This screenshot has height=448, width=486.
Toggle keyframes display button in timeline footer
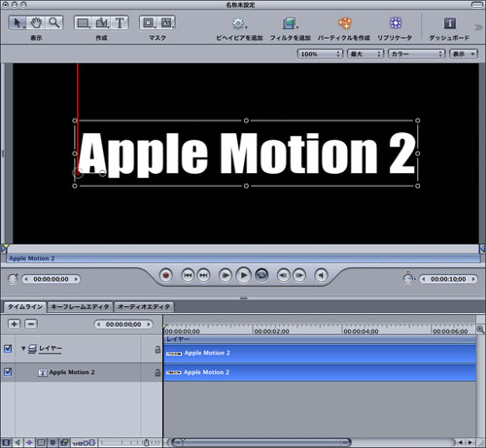[29, 442]
